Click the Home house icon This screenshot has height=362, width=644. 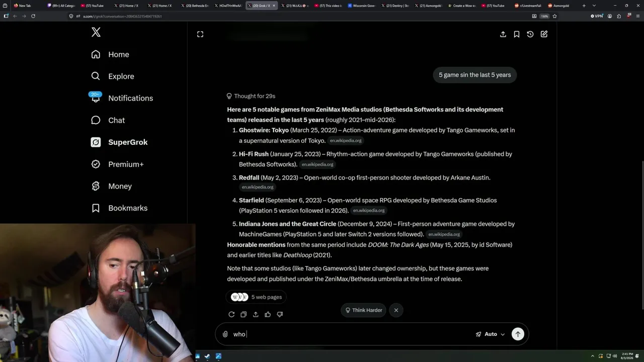click(x=96, y=54)
